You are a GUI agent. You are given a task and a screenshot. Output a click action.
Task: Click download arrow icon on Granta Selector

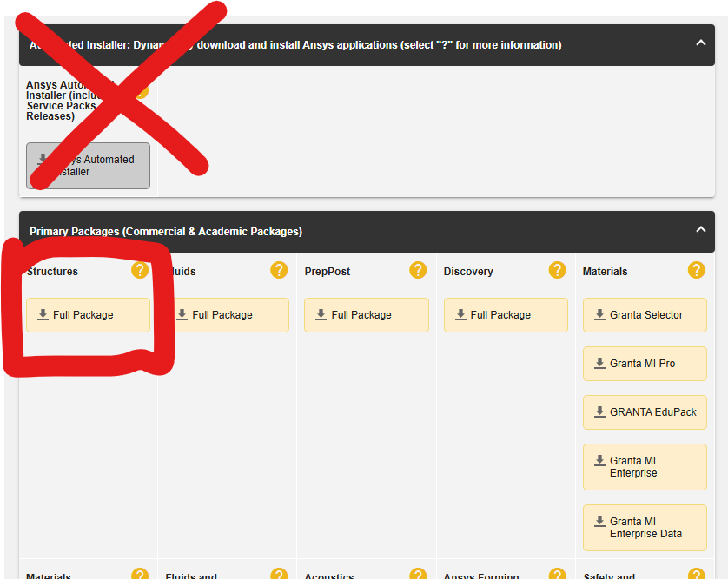click(x=599, y=314)
